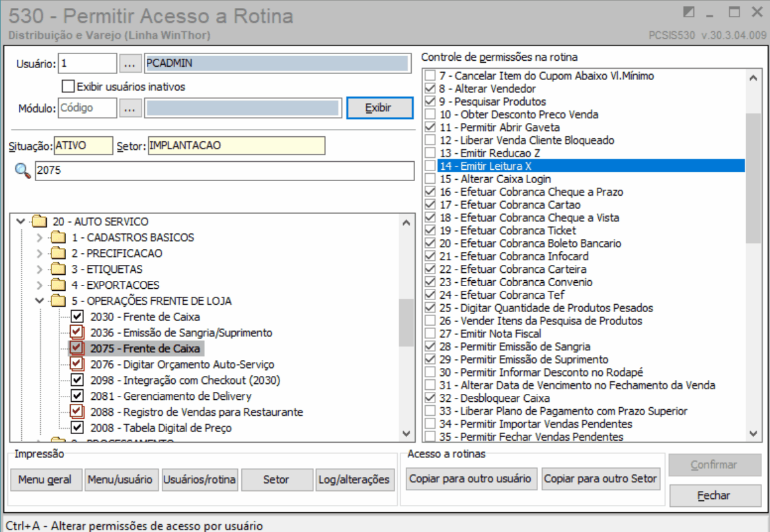Select 17 - Efetuar Cobranca Cartao text

(510, 205)
